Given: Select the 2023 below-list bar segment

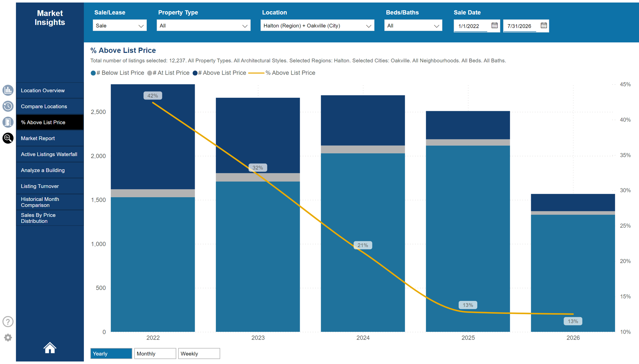Looking at the screenshot, I should tap(258, 257).
